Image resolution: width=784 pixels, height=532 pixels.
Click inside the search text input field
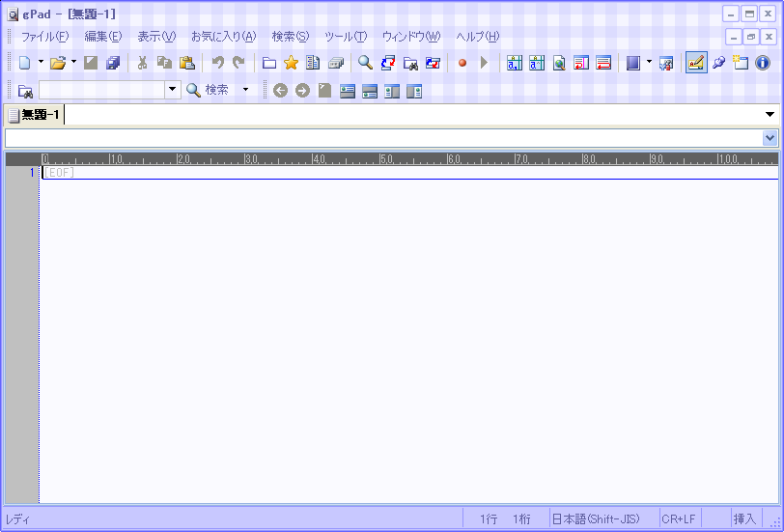101,90
